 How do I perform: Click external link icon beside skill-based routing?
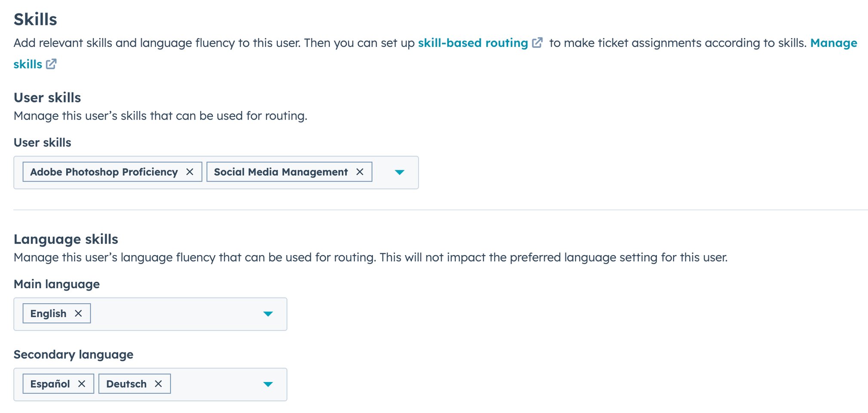[537, 43]
